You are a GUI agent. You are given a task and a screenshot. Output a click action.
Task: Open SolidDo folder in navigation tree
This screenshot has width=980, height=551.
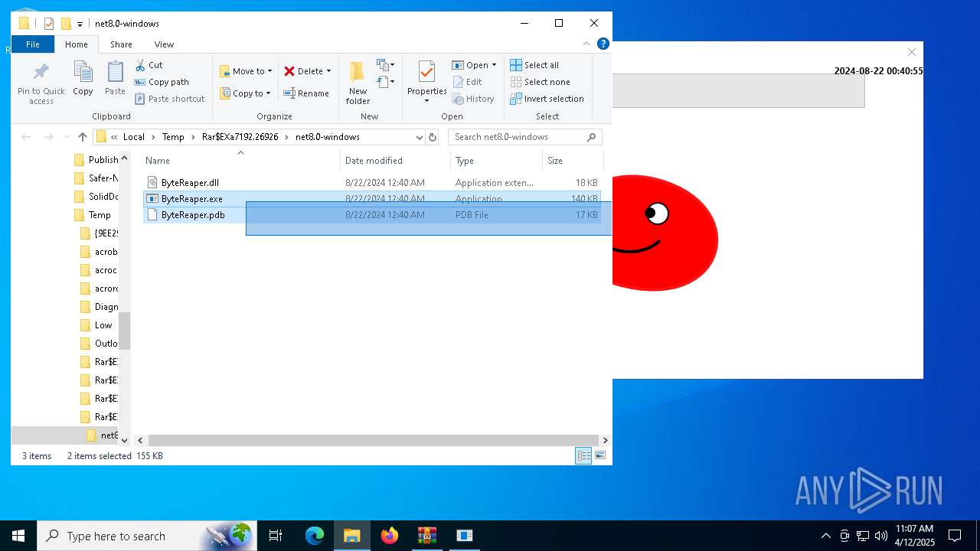click(x=96, y=197)
